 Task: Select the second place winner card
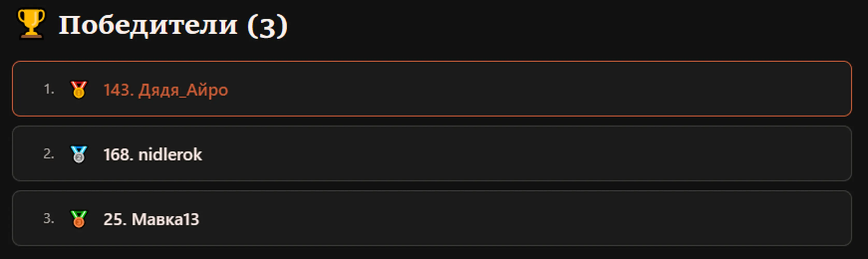432,154
